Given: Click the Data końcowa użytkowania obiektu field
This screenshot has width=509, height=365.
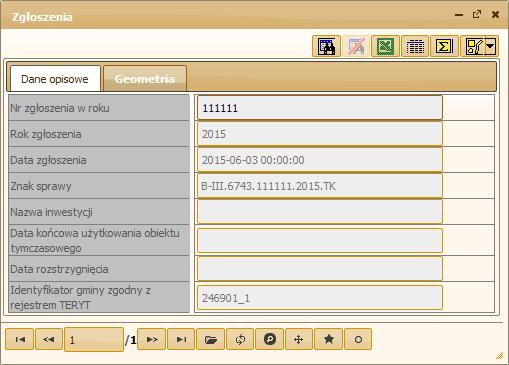Looking at the screenshot, I should (320, 240).
